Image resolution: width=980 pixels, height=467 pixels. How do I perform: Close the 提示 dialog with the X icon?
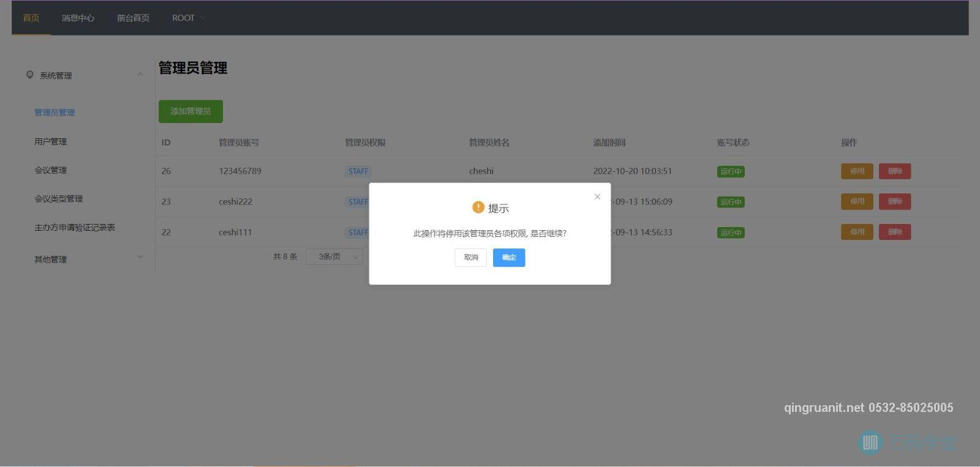pos(597,196)
